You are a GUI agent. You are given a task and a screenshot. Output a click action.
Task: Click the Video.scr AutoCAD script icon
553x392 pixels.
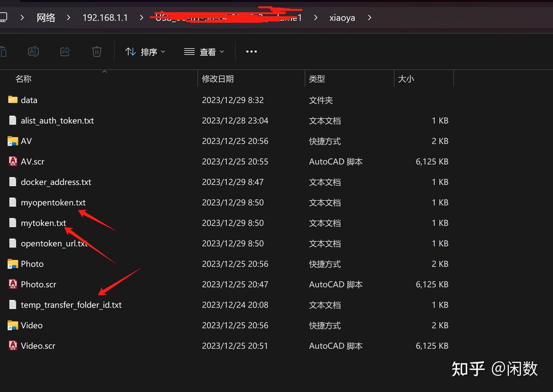[x=12, y=346]
